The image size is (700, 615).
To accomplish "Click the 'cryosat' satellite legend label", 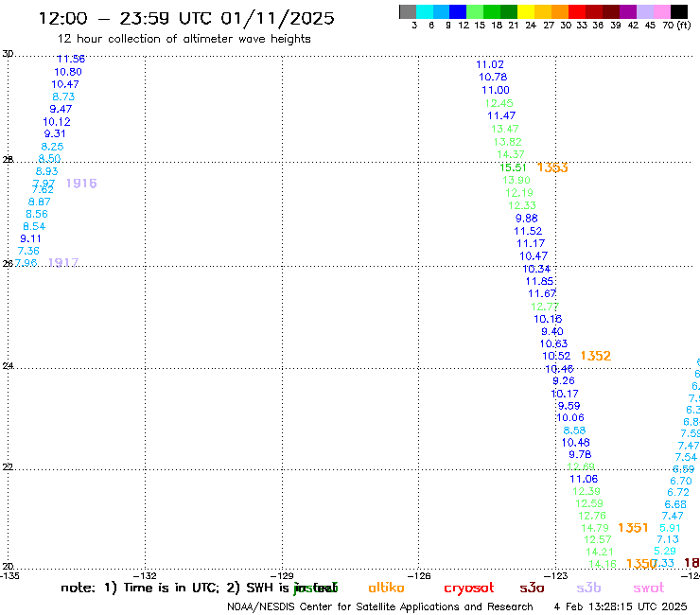I will coord(469,588).
